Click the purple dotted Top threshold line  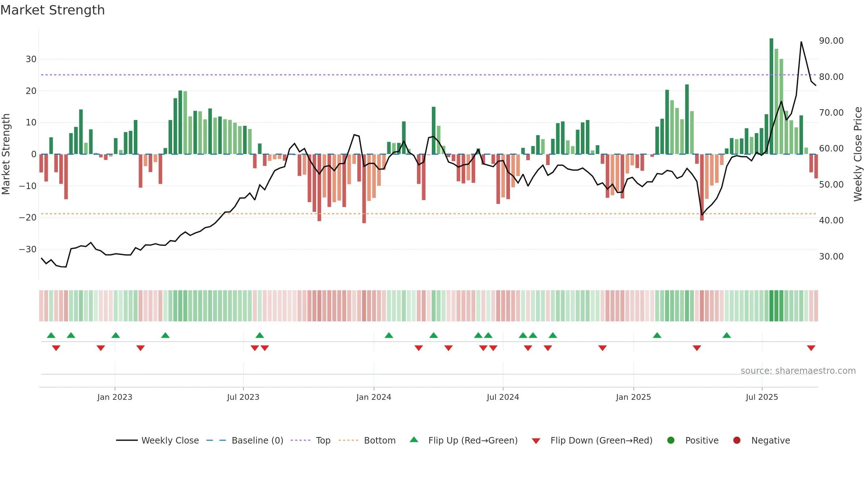[x=429, y=75]
